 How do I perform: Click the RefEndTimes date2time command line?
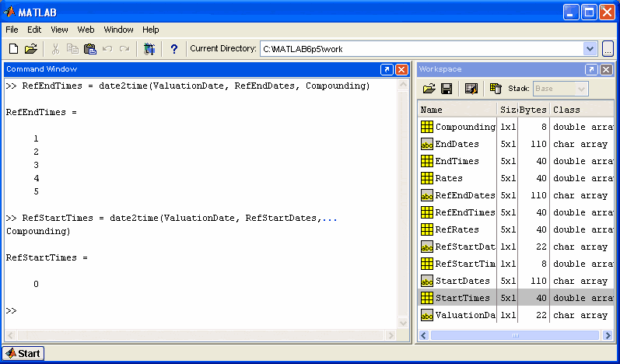(x=187, y=86)
